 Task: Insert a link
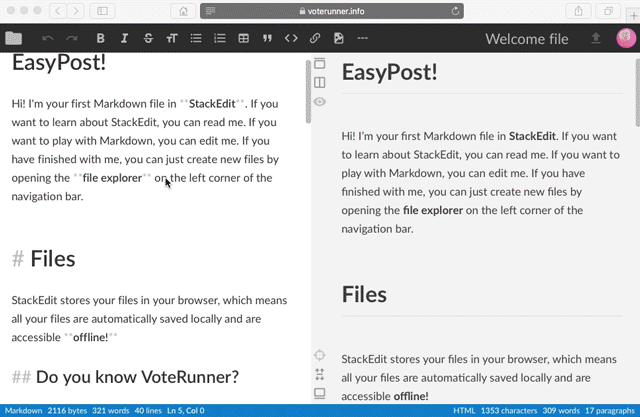click(315, 38)
